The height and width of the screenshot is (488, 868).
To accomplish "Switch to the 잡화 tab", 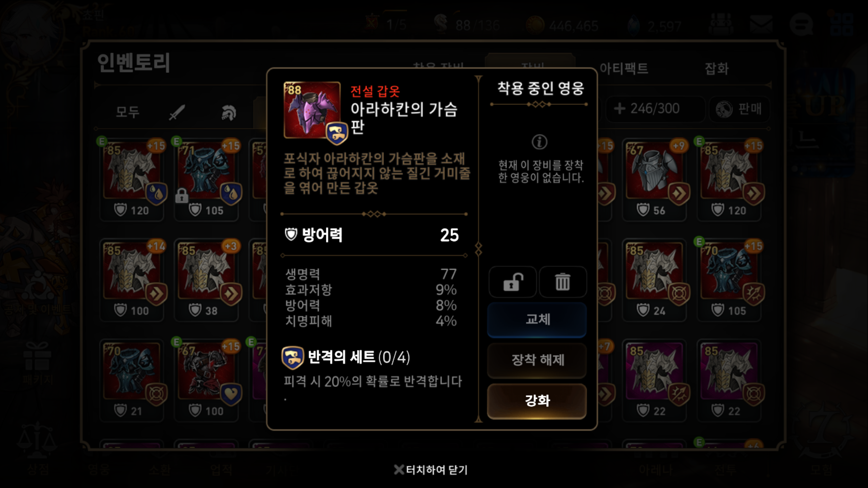I will (716, 68).
